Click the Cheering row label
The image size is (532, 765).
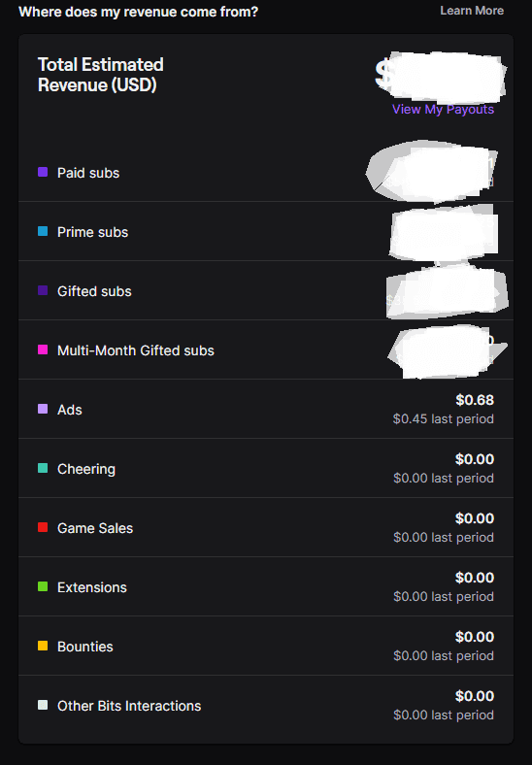click(x=86, y=469)
